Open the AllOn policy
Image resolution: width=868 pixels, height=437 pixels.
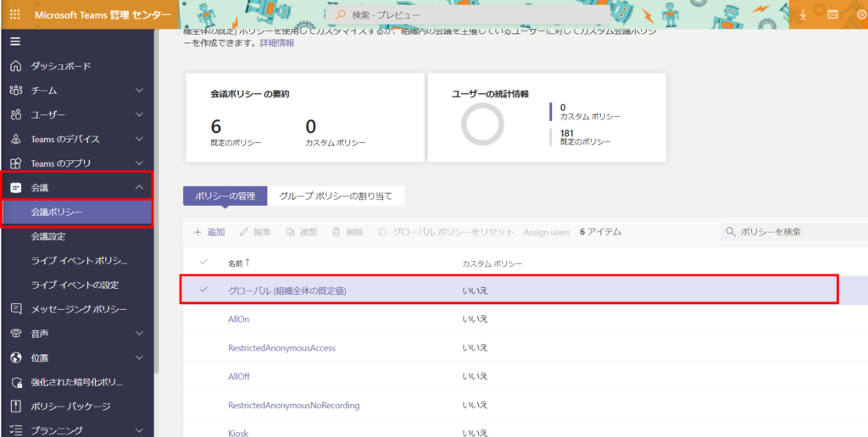click(x=238, y=319)
